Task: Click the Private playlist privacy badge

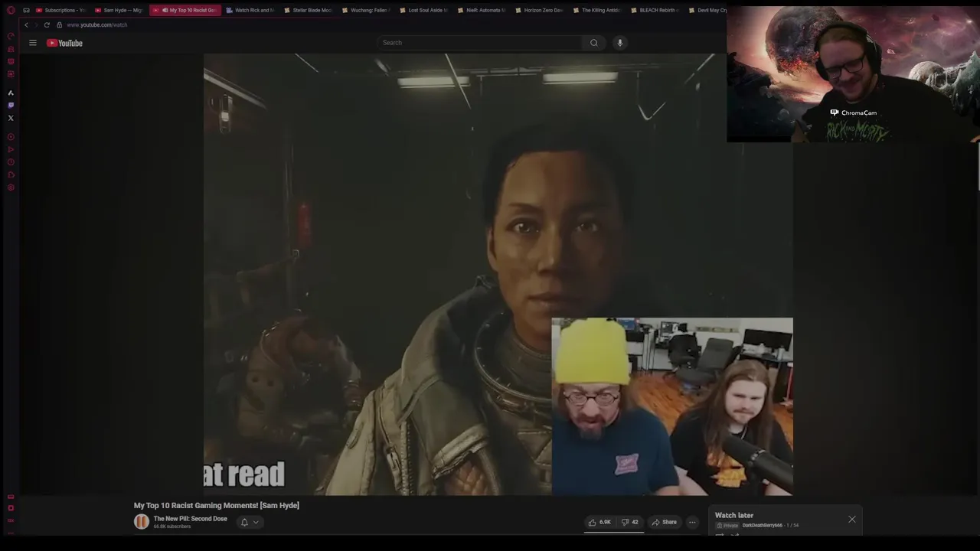Action: [x=727, y=526]
